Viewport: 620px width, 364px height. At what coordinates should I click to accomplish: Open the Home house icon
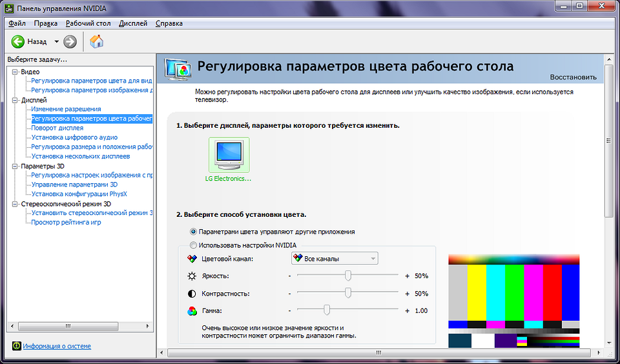click(97, 42)
